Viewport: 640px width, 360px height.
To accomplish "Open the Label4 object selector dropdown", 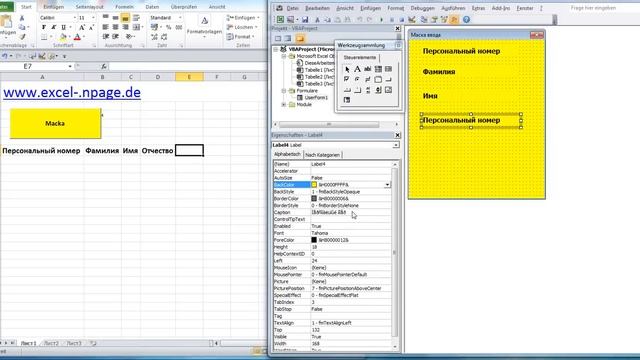I will click(396, 145).
